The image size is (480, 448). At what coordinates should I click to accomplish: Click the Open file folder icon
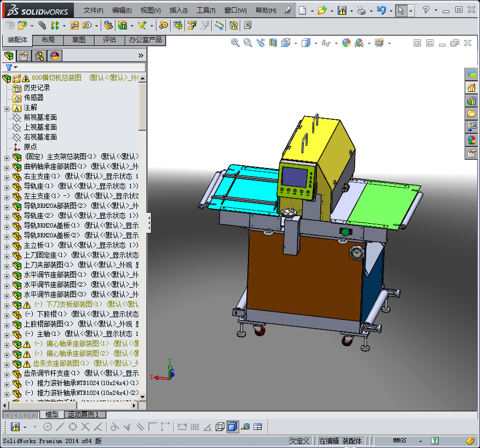322,10
